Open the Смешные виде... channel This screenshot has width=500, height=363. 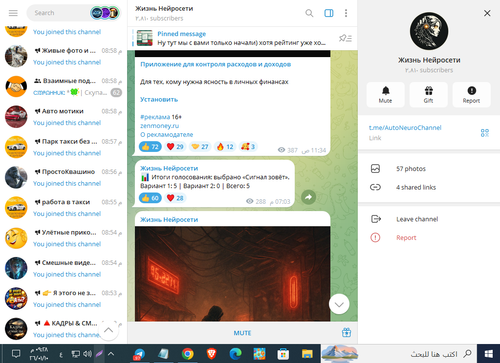(x=63, y=269)
